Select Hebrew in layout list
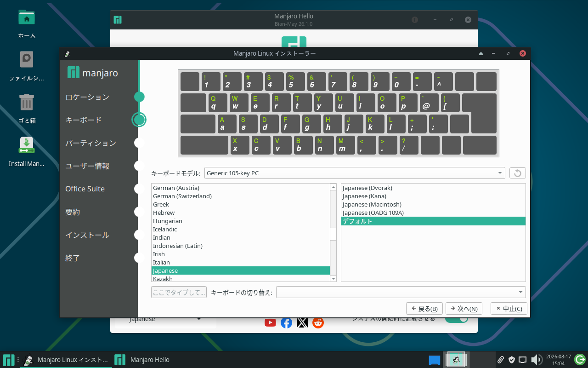 click(241, 213)
